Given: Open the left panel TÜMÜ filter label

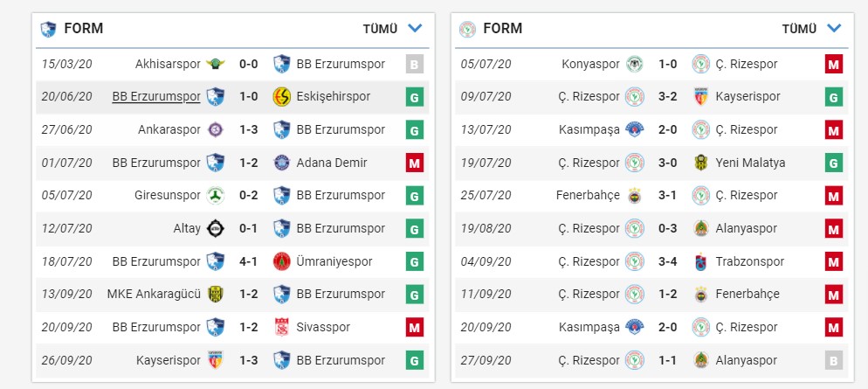Looking at the screenshot, I should coord(380,29).
